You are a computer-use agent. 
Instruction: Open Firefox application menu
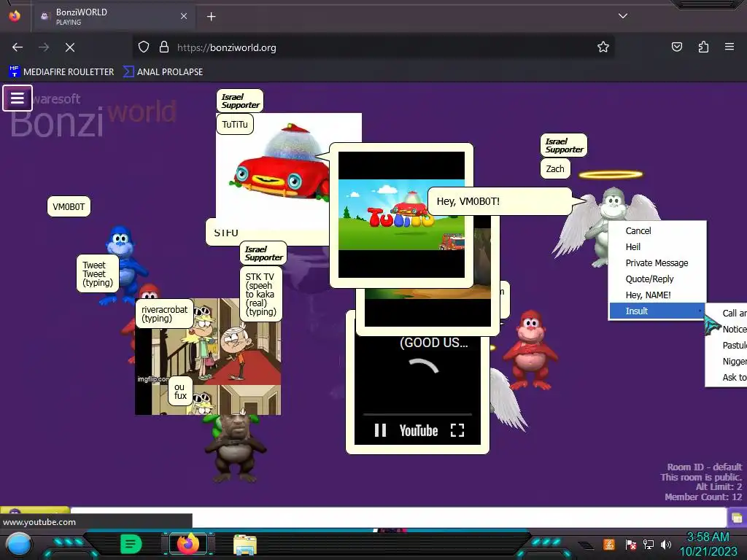point(729,47)
